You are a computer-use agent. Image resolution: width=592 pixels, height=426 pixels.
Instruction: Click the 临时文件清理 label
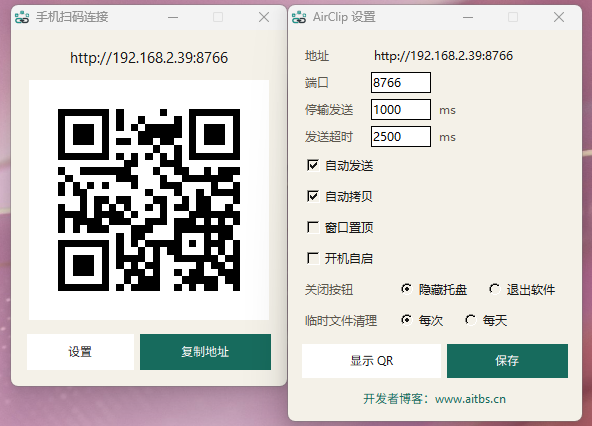coord(341,321)
